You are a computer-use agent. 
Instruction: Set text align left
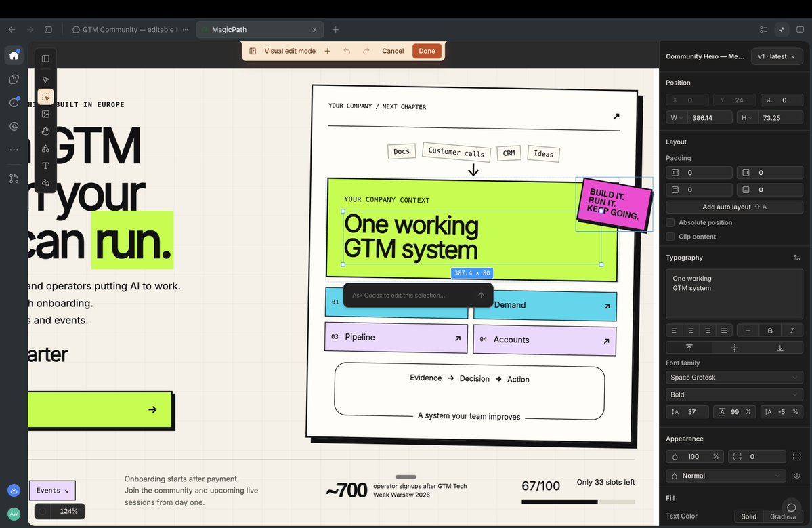(675, 331)
